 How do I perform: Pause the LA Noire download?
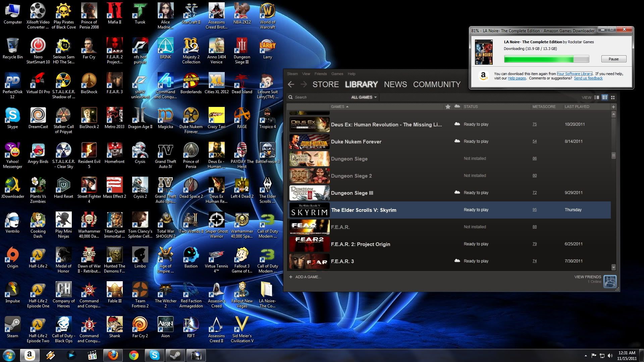tap(613, 59)
